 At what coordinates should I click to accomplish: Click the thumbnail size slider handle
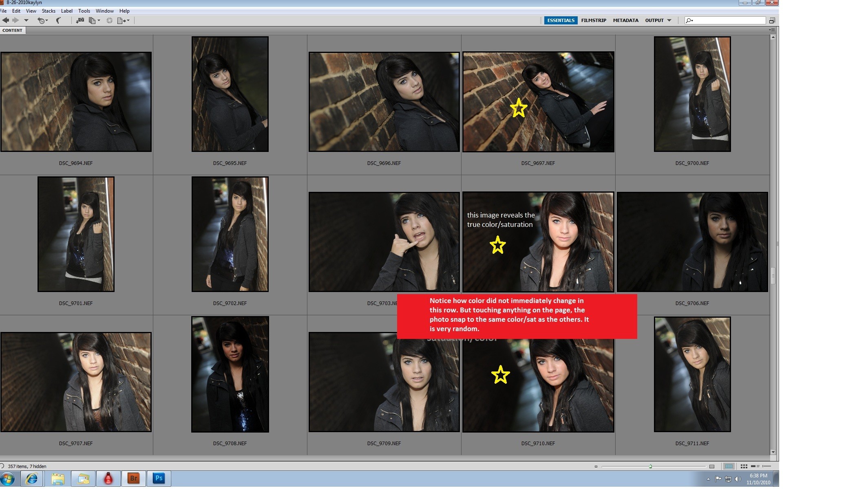pyautogui.click(x=650, y=466)
